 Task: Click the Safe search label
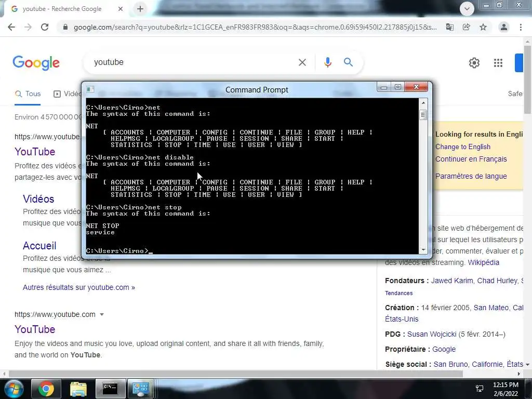[x=515, y=94]
